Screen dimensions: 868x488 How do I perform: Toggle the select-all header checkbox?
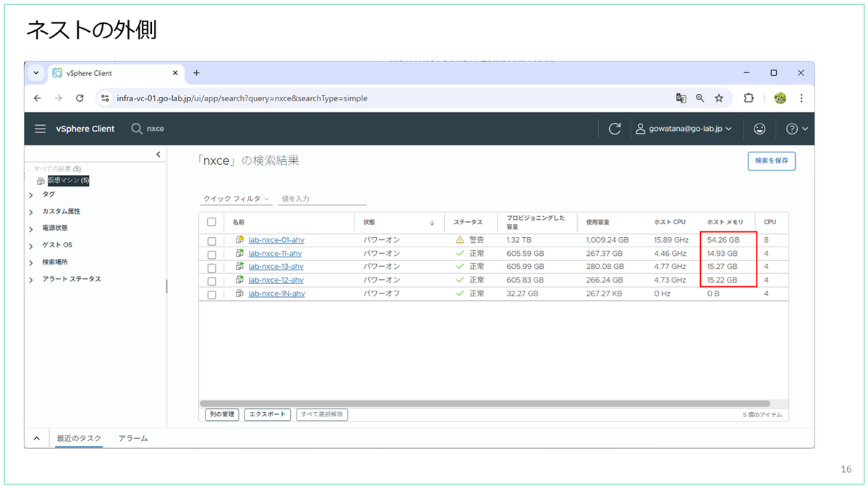(x=211, y=223)
